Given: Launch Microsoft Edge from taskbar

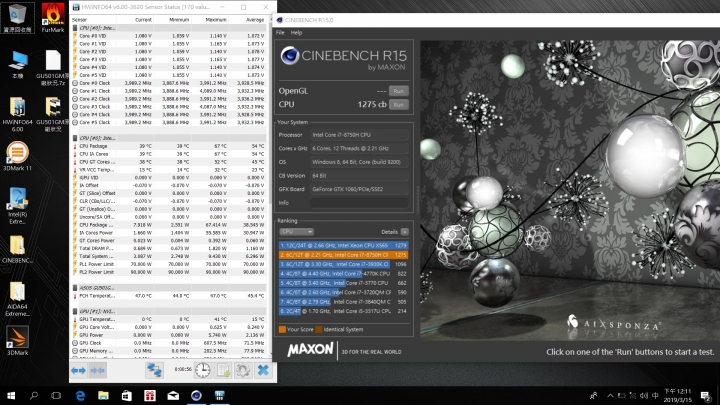Looking at the screenshot, I should (80, 395).
